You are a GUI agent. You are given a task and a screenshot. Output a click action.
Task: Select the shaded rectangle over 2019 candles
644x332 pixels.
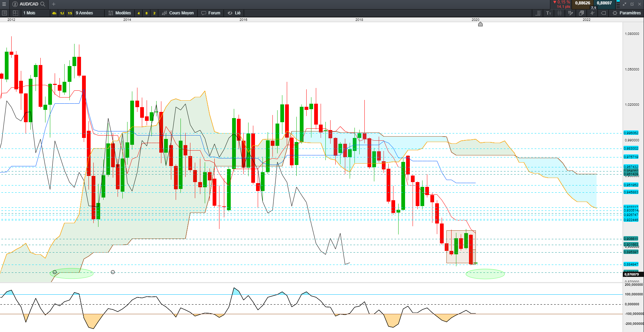coord(461,247)
